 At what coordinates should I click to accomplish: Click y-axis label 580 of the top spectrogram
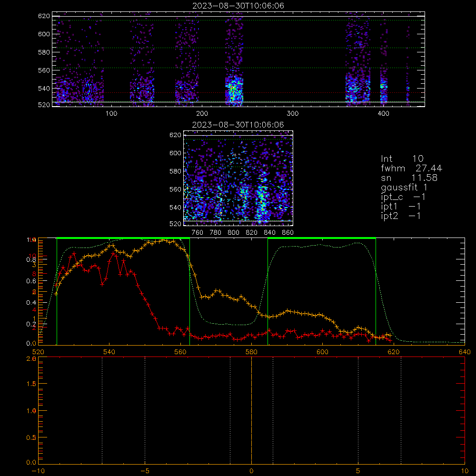[44, 52]
